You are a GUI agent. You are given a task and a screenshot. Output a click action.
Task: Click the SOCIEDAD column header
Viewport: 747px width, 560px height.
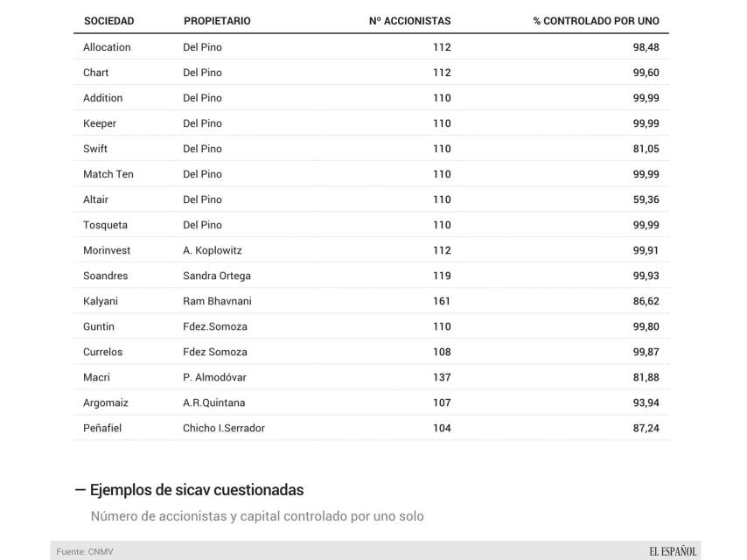[x=108, y=21]
